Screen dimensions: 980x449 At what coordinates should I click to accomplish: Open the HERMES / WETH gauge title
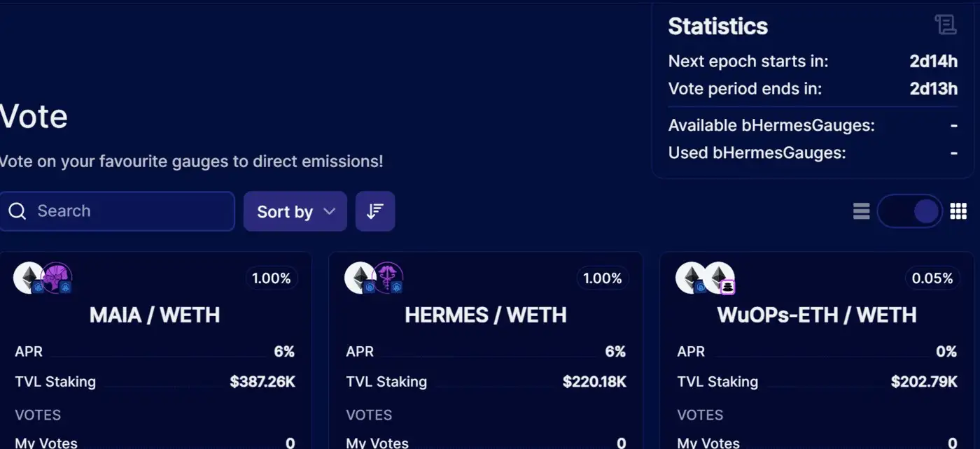click(486, 315)
